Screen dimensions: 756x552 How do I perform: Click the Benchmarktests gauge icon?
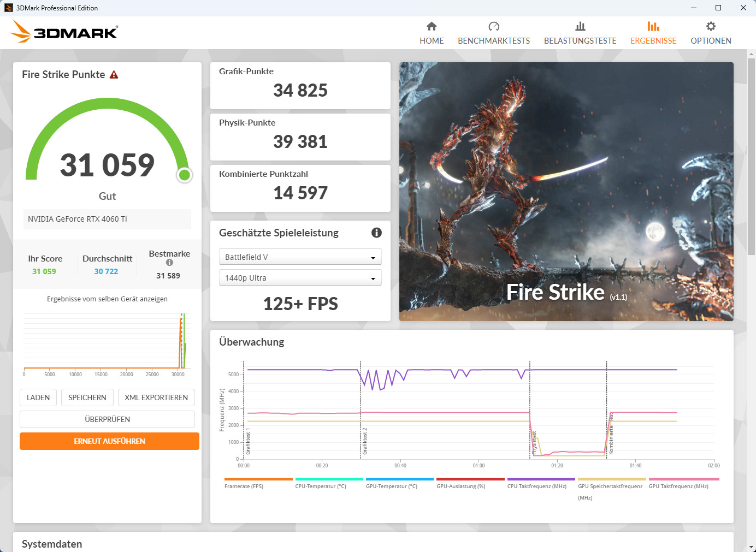(493, 26)
